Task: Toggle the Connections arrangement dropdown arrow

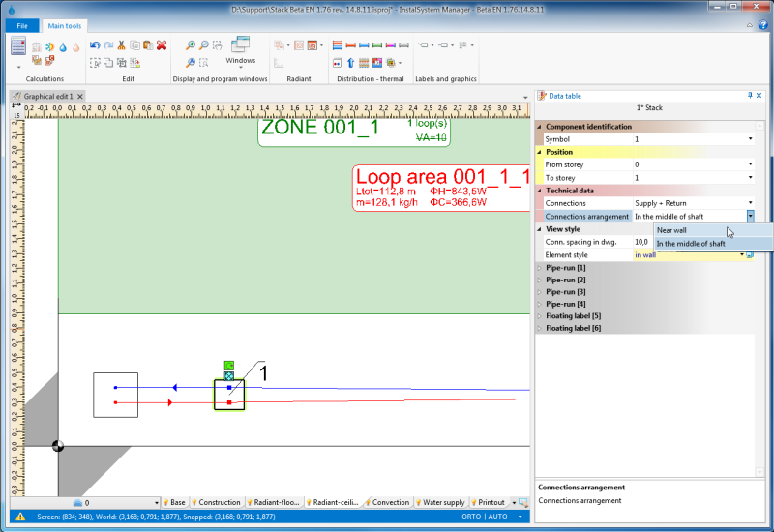Action: [751, 216]
